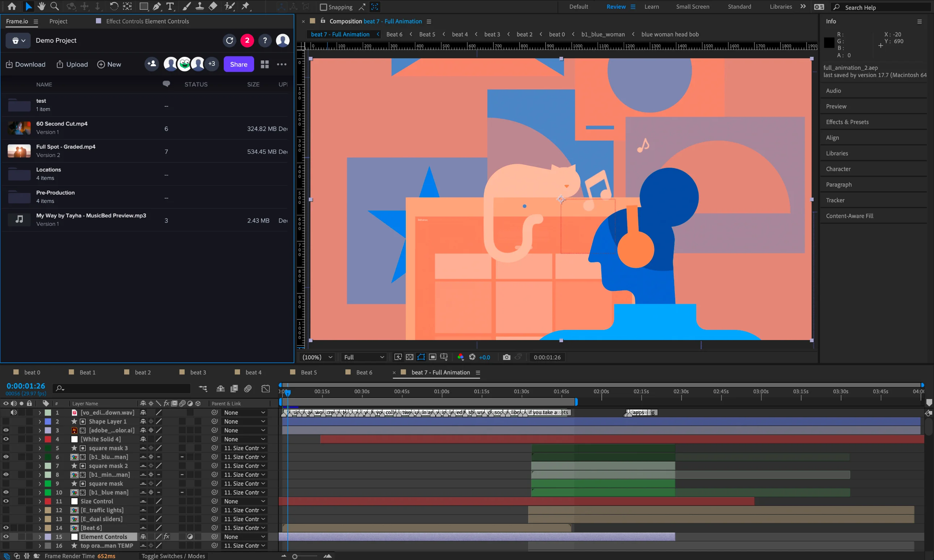
Task: Click the Download button in Frame.io
Action: 26,64
